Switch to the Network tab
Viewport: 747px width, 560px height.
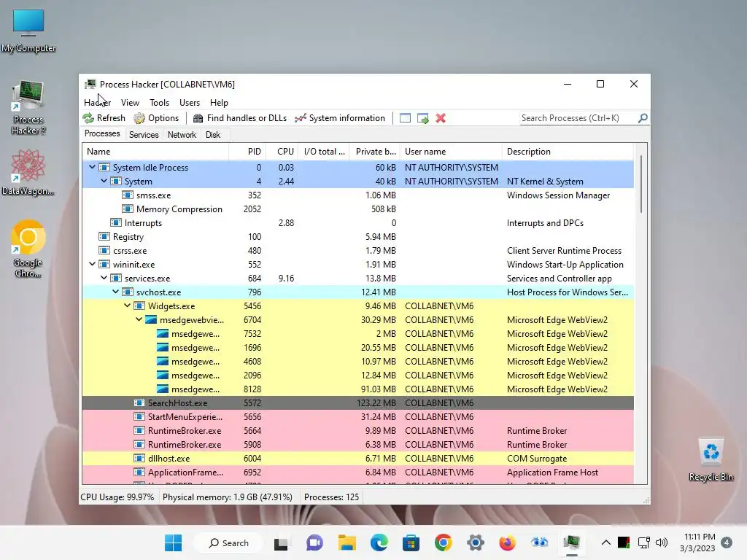click(x=182, y=135)
